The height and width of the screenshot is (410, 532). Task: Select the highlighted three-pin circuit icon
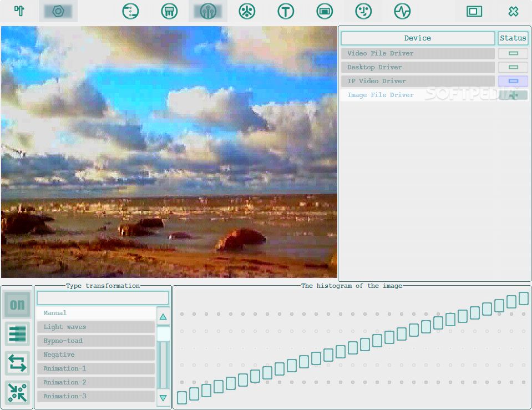point(208,11)
